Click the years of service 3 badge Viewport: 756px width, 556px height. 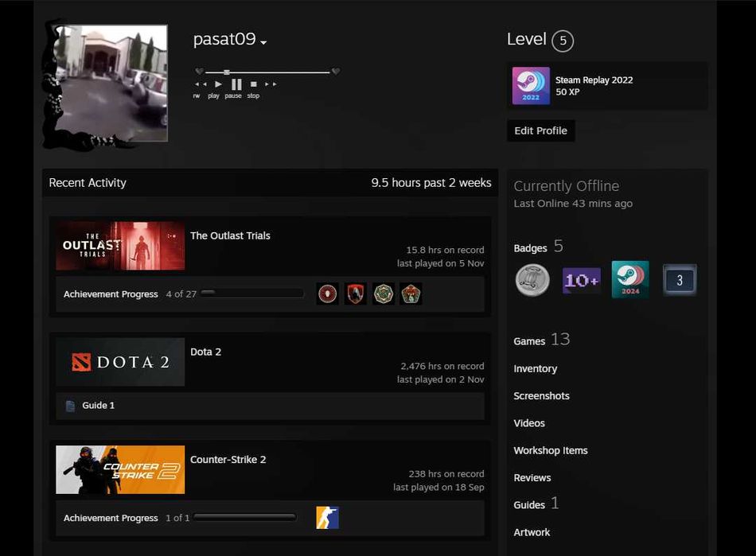click(680, 280)
